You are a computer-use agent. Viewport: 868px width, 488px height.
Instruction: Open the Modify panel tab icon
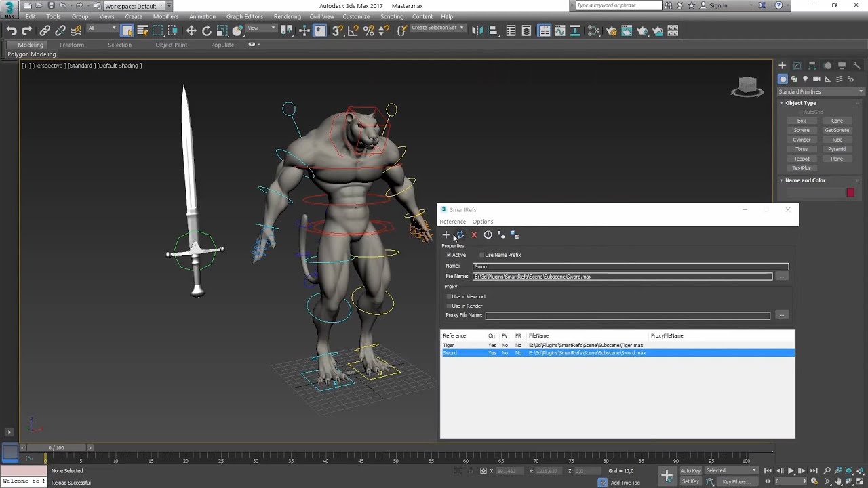tap(797, 66)
